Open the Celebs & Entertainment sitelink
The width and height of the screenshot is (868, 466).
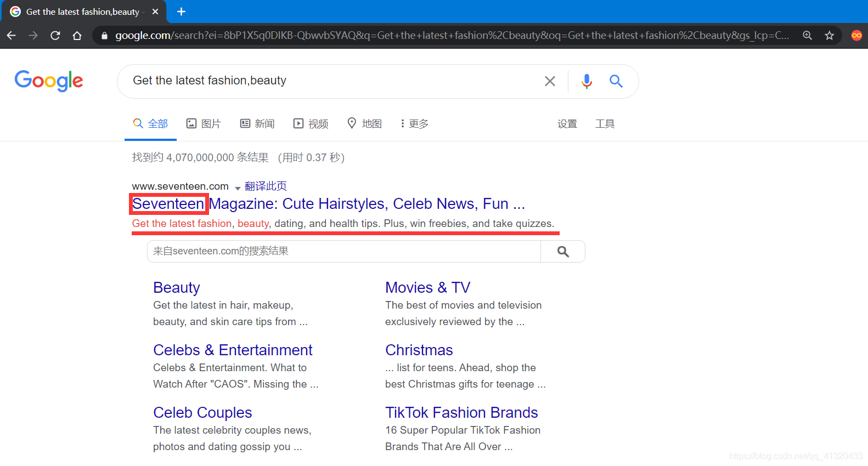pyautogui.click(x=233, y=350)
